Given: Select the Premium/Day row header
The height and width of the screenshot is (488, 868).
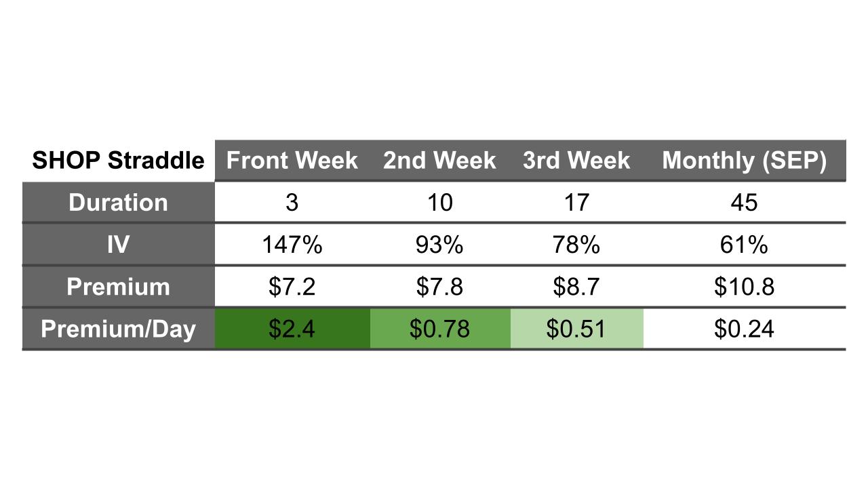Looking at the screenshot, I should [x=118, y=329].
